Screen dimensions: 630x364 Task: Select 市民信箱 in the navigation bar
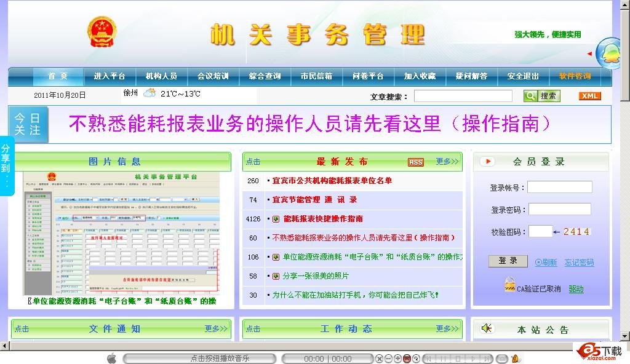(316, 76)
